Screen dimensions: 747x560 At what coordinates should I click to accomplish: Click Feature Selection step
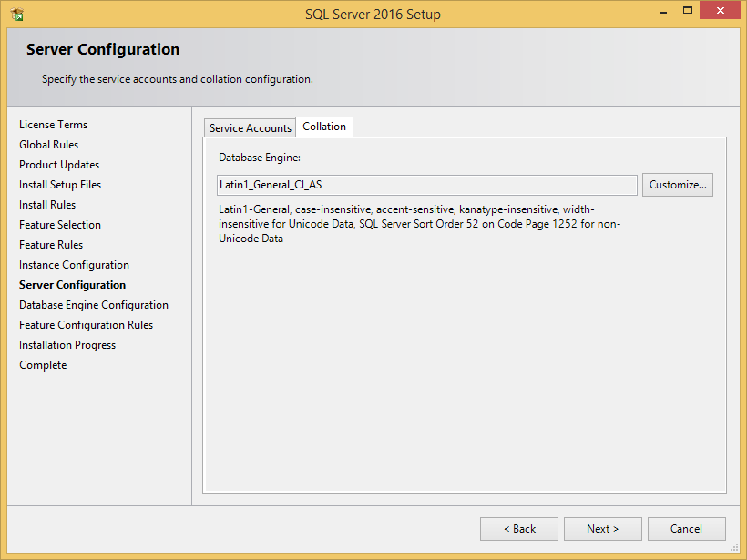(x=60, y=225)
